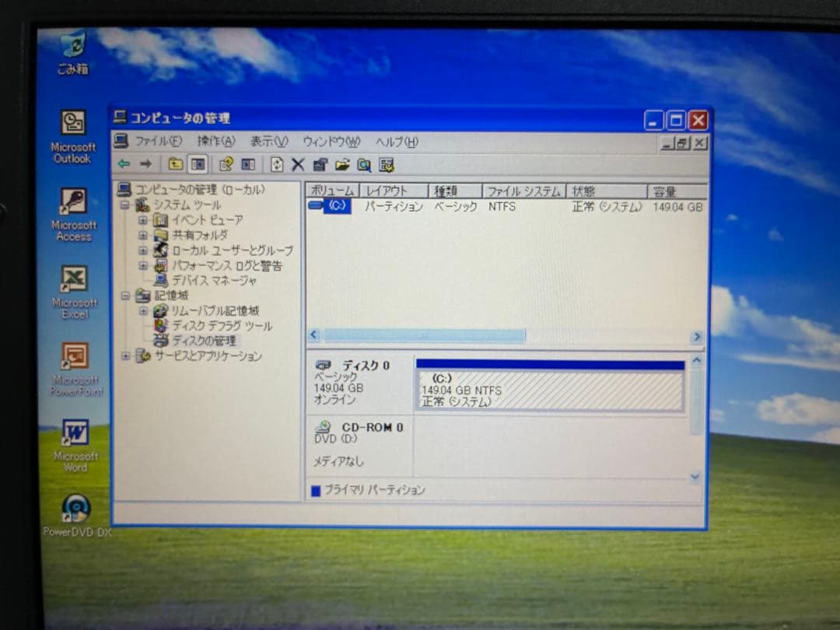Toggle the Show/Hide console tree icon
Viewport: 840px width, 630px height.
[x=198, y=164]
